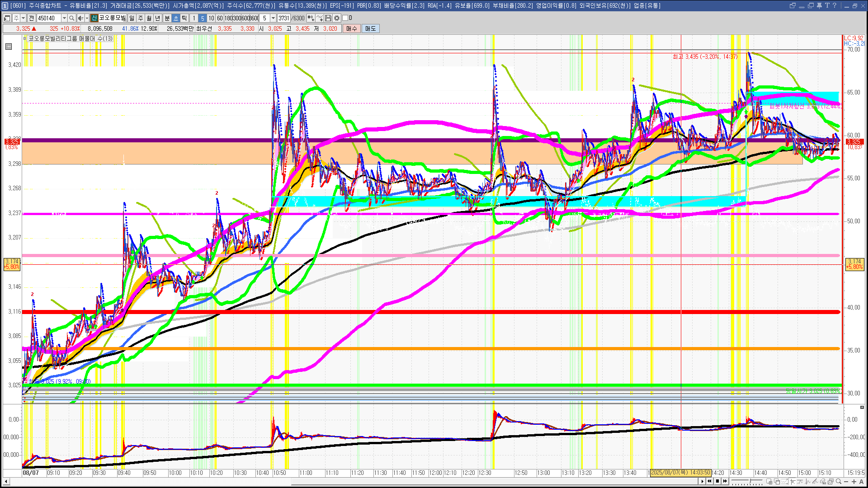Open the chart settings gear icon
868x488 pixels.
click(x=337, y=18)
